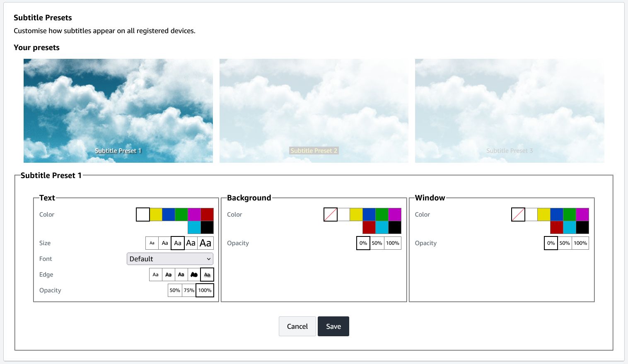Choose the first, plain text edge style
Image resolution: width=628 pixels, height=364 pixels.
click(155, 275)
